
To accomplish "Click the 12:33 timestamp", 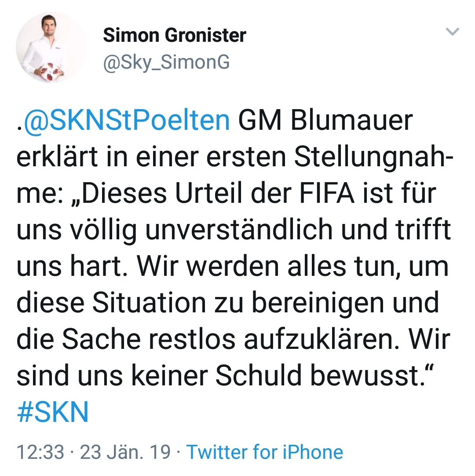I will (x=40, y=452).
